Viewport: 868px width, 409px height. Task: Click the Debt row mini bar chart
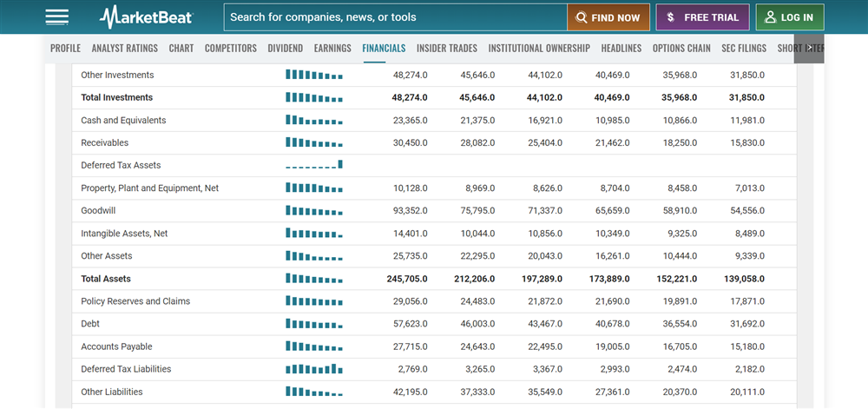click(x=314, y=324)
